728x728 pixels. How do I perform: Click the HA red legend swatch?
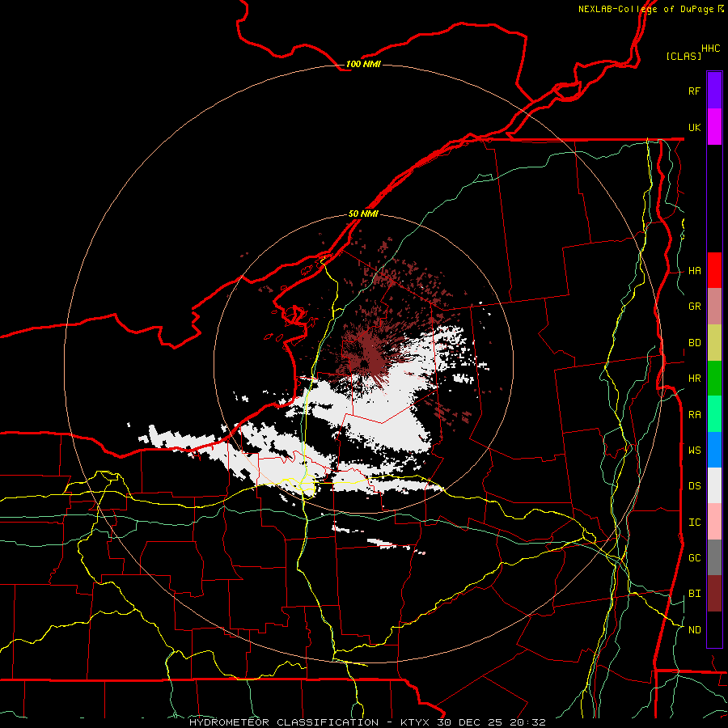tap(714, 270)
